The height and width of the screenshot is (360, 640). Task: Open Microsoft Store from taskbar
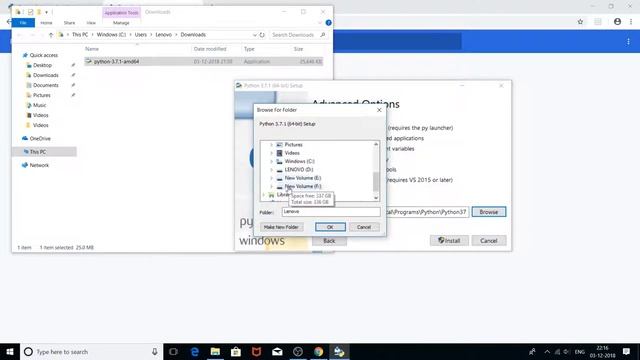tap(236, 352)
